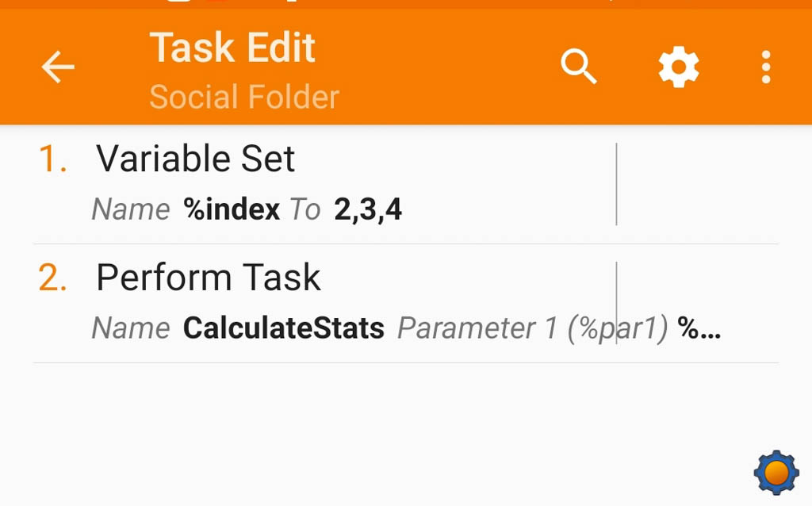Click the Task Edit title text
Screen dimensions: 812x506
coord(232,48)
